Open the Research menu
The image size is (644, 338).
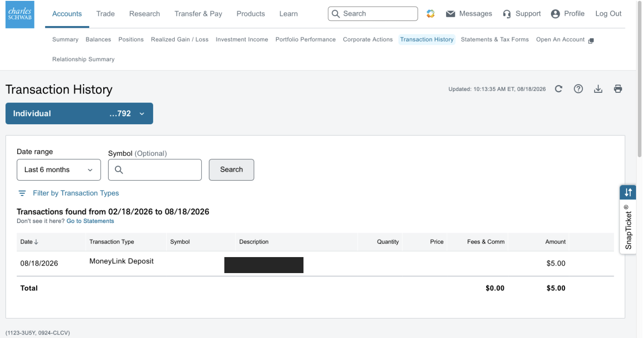(144, 14)
